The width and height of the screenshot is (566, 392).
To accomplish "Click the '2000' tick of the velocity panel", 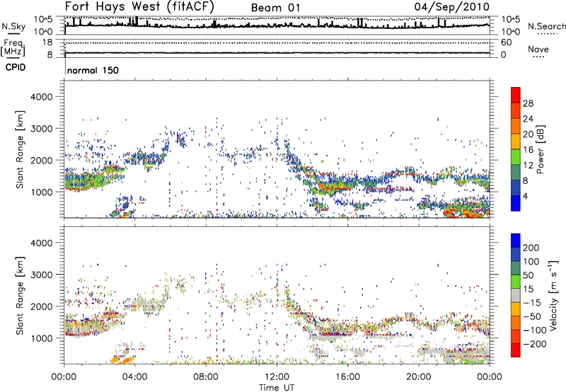I will coord(42,306).
